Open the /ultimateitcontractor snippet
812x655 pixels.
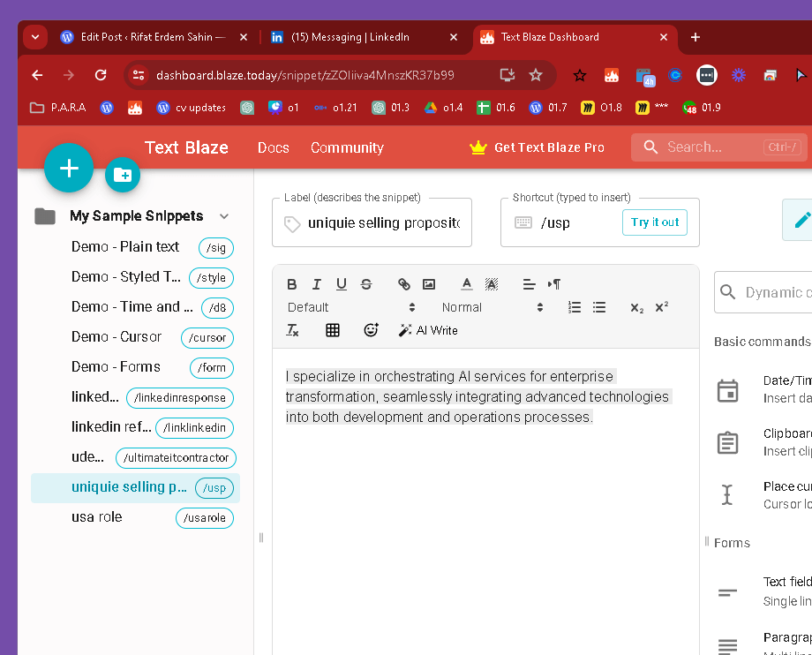click(x=135, y=457)
